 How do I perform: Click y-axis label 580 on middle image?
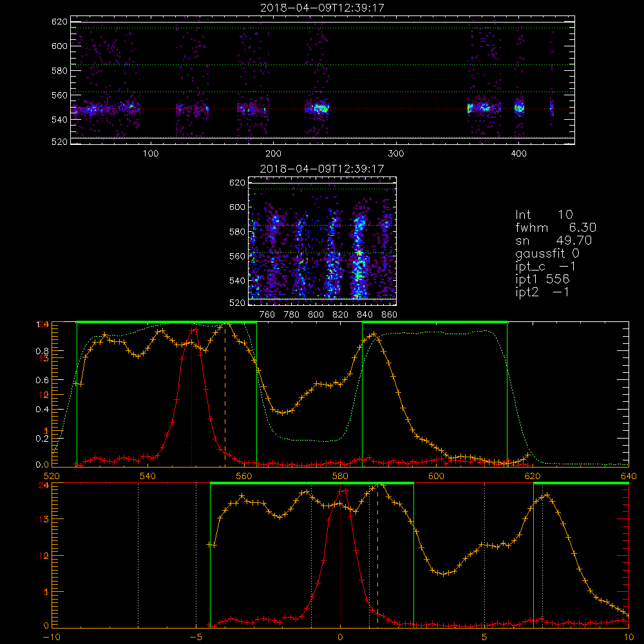click(x=237, y=232)
